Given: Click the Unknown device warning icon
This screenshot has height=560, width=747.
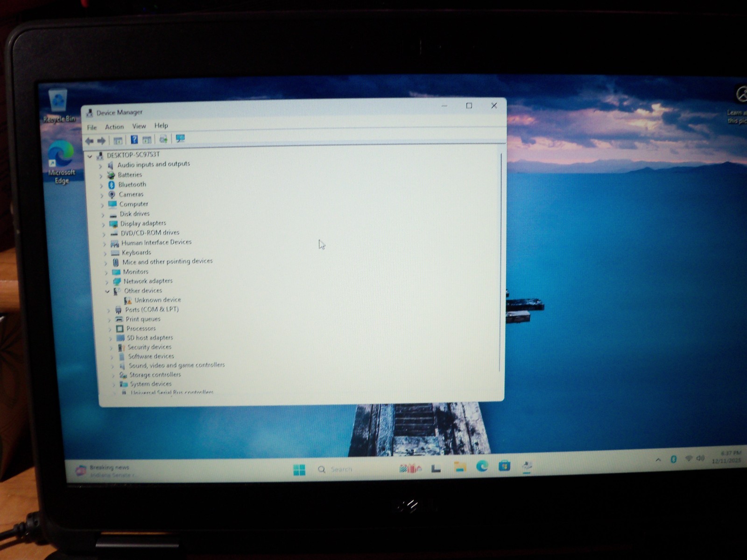Looking at the screenshot, I should pyautogui.click(x=128, y=301).
